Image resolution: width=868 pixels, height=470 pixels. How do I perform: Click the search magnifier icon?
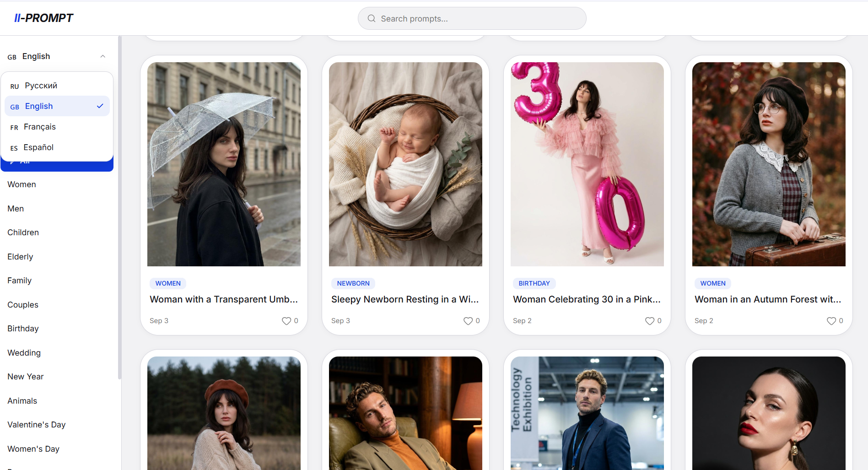[372, 18]
